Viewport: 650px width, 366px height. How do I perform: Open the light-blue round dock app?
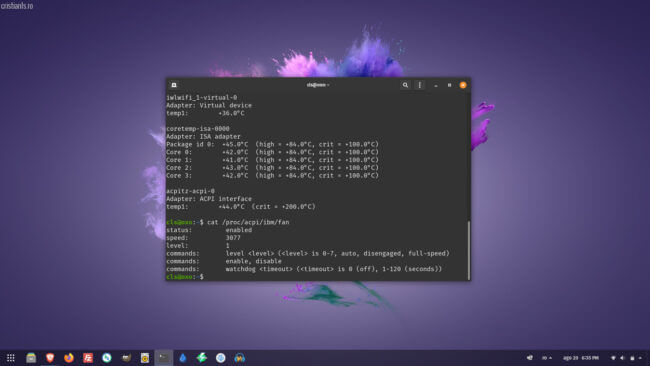tap(221, 358)
